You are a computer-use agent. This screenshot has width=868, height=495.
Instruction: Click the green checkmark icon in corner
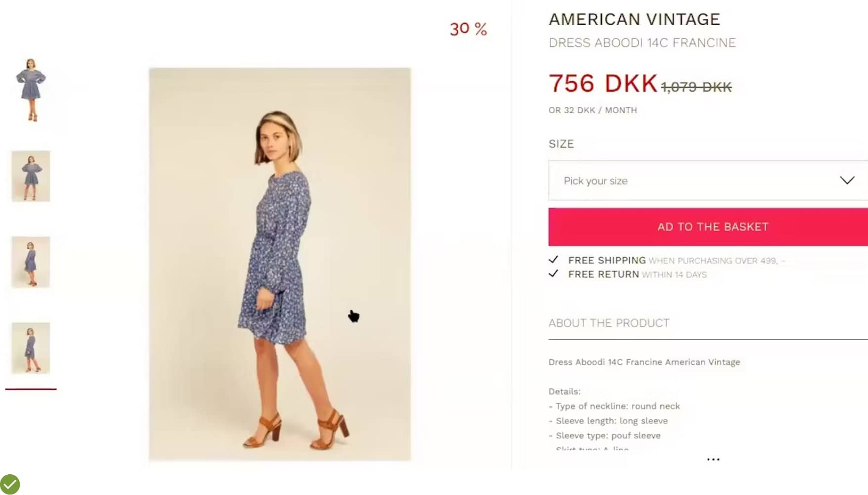coord(9,484)
